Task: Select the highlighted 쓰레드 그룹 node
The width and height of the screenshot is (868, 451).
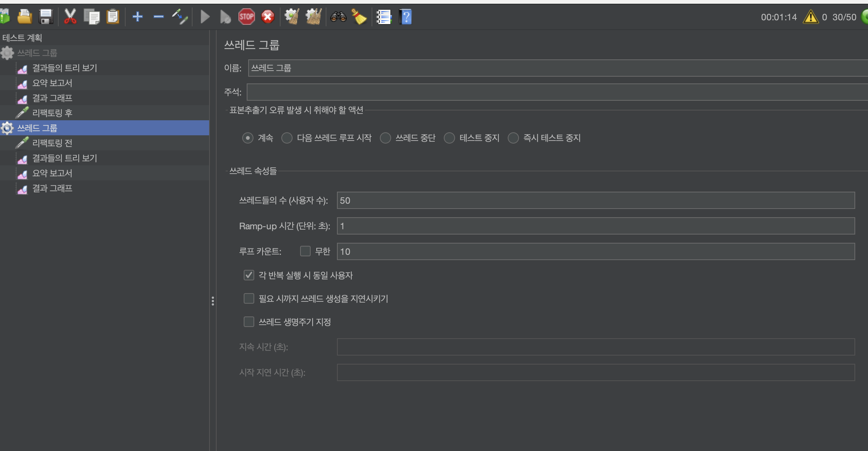Action: click(37, 128)
